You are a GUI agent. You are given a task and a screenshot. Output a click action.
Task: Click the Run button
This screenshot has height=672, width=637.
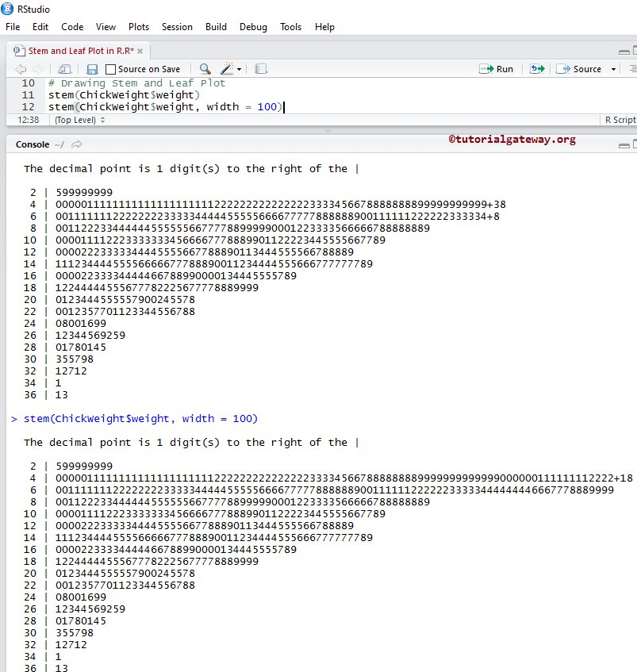pyautogui.click(x=497, y=69)
